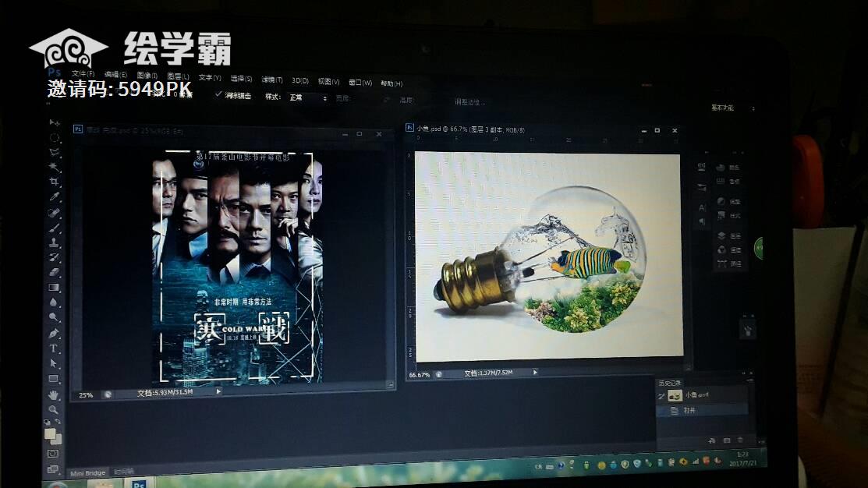Select the History Brush tool
This screenshot has height=488, width=868.
[54, 257]
